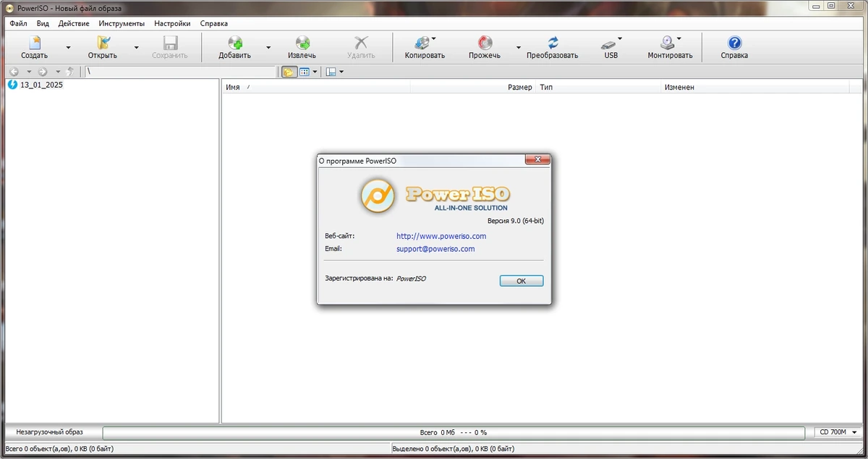Select the 13_01_2025 tree item

point(41,85)
